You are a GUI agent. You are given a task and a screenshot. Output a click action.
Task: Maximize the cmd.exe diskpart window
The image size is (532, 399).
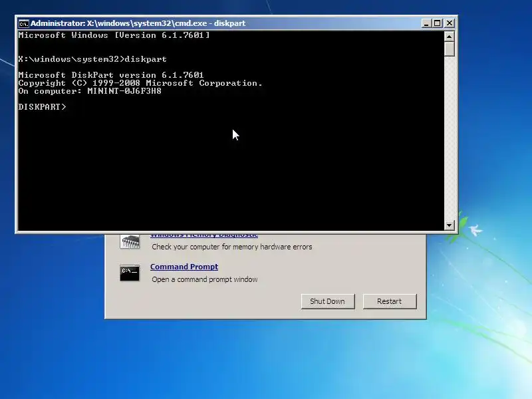pos(438,23)
